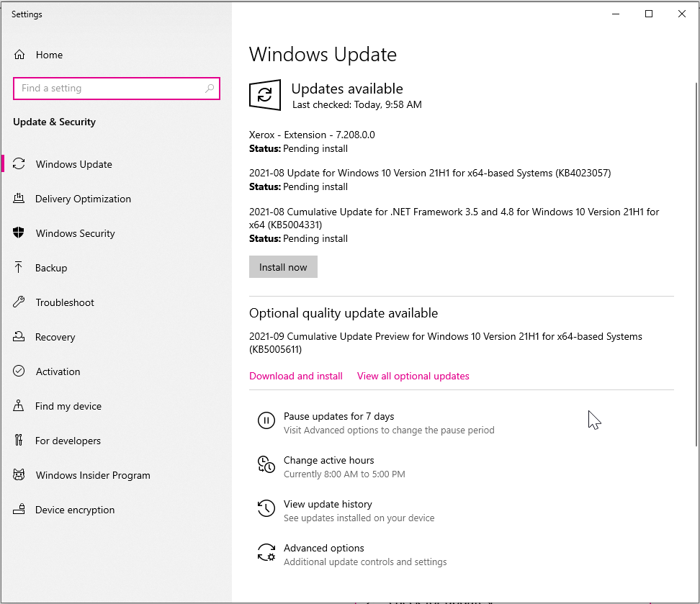Viewport: 700px width, 604px height.
Task: Minimize the Settings window
Action: [x=616, y=14]
